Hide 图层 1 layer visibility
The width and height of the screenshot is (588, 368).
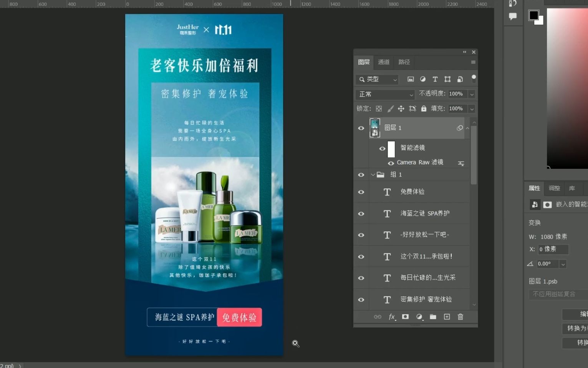(361, 128)
